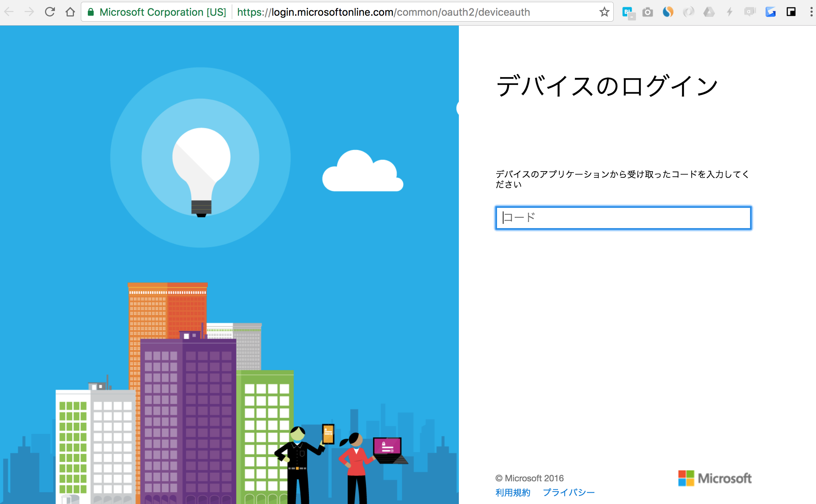Image resolution: width=816 pixels, height=504 pixels.
Task: Click the back navigation arrow
Action: coord(9,12)
